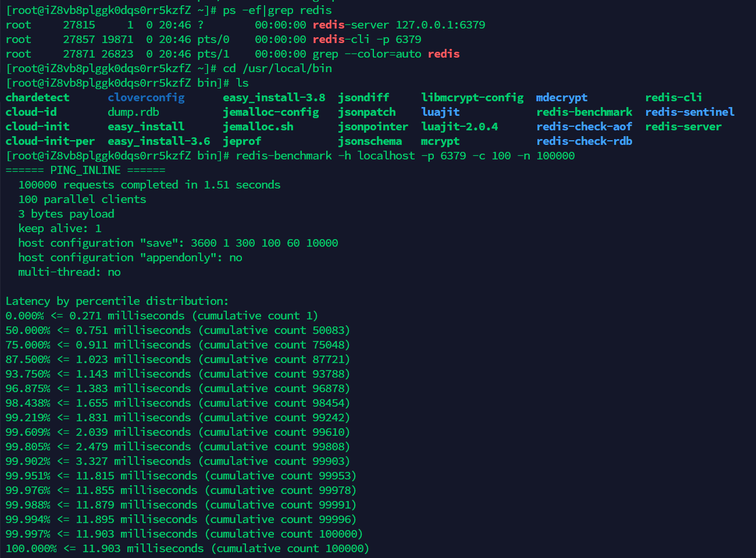Click the 99.902% latency row

(x=178, y=461)
